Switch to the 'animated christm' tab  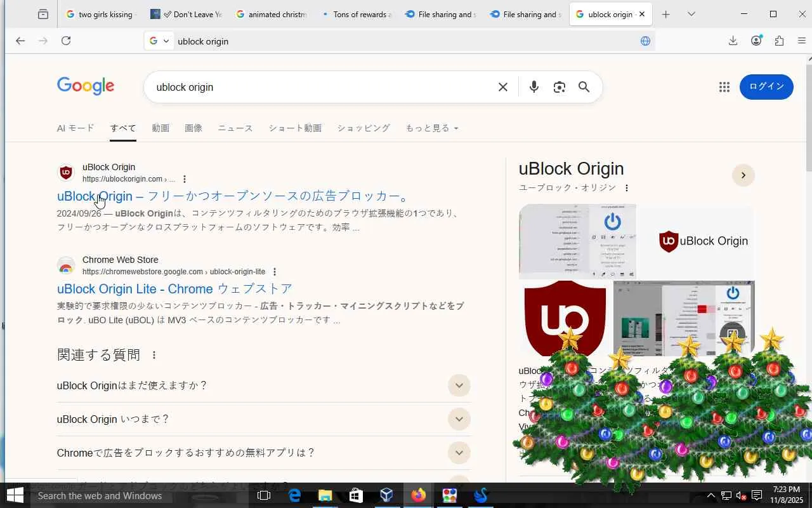tap(272, 14)
